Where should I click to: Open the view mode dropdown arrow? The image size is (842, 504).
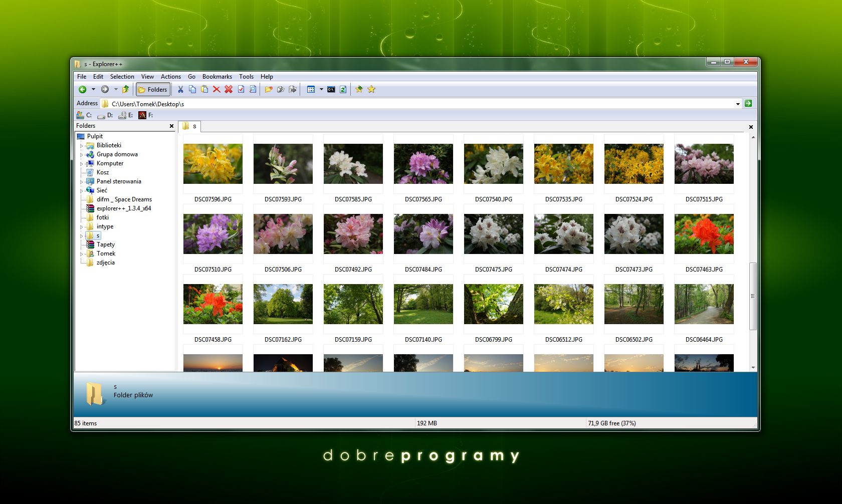[321, 89]
